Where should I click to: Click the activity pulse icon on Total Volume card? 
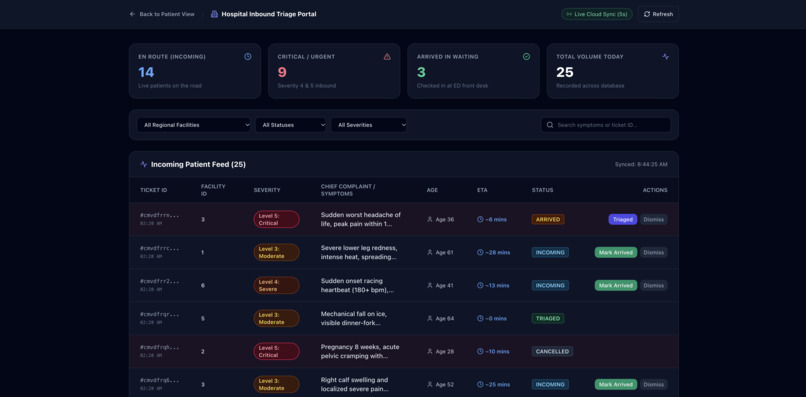(x=666, y=57)
